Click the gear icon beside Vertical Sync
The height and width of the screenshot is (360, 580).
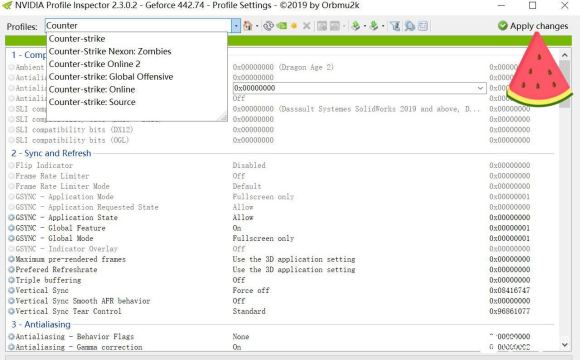(x=11, y=290)
